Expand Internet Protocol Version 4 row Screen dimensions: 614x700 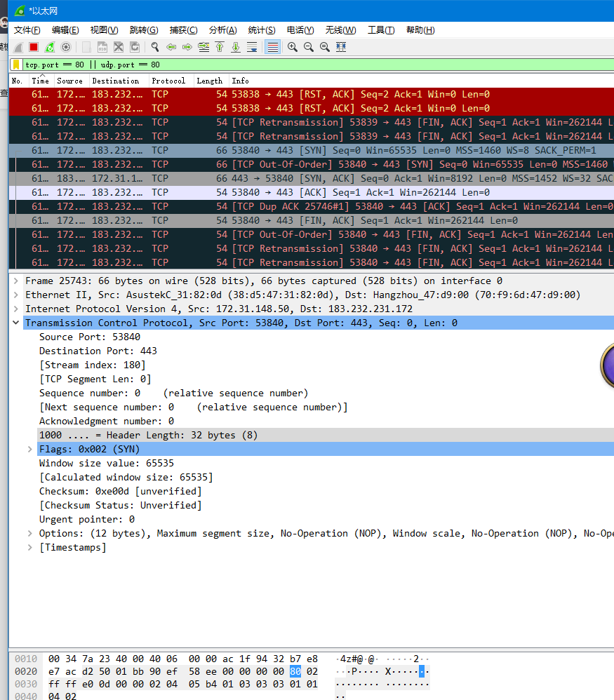(16, 309)
